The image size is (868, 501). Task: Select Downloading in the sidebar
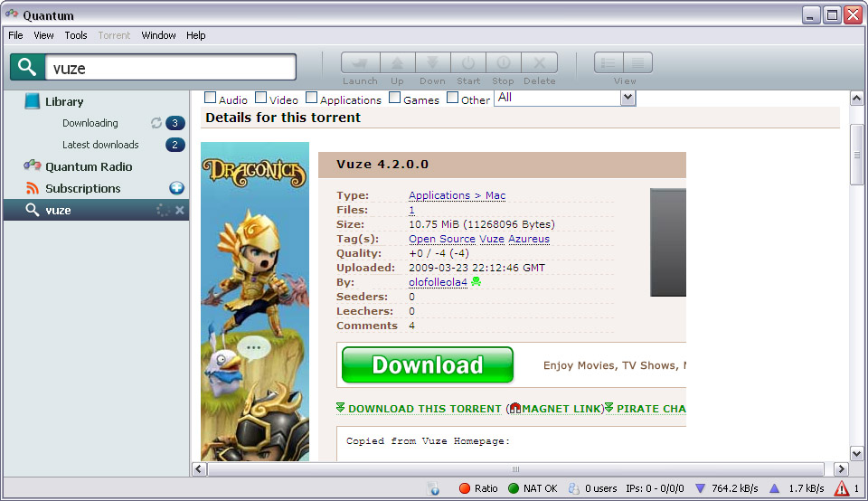(90, 123)
